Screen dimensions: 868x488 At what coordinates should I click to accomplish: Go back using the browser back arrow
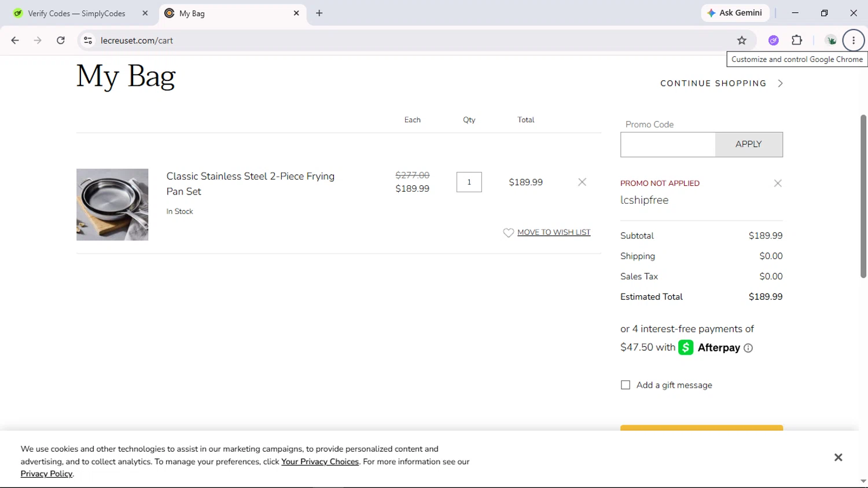click(15, 41)
